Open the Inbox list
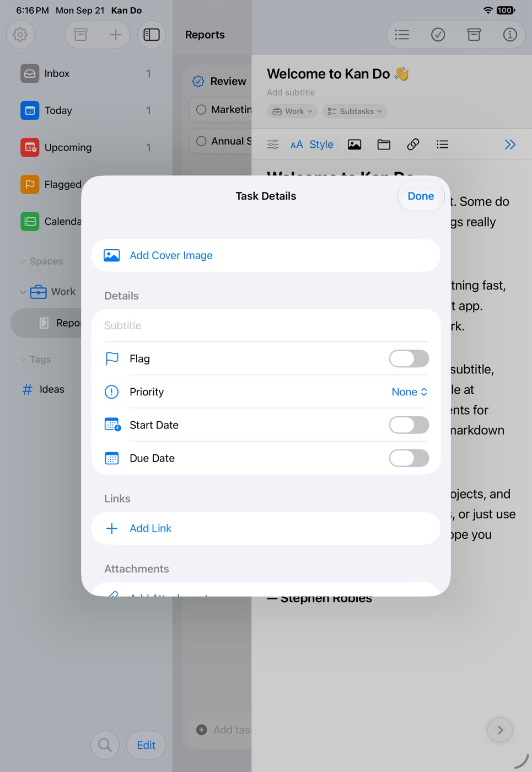The width and height of the screenshot is (532, 772). click(86, 73)
